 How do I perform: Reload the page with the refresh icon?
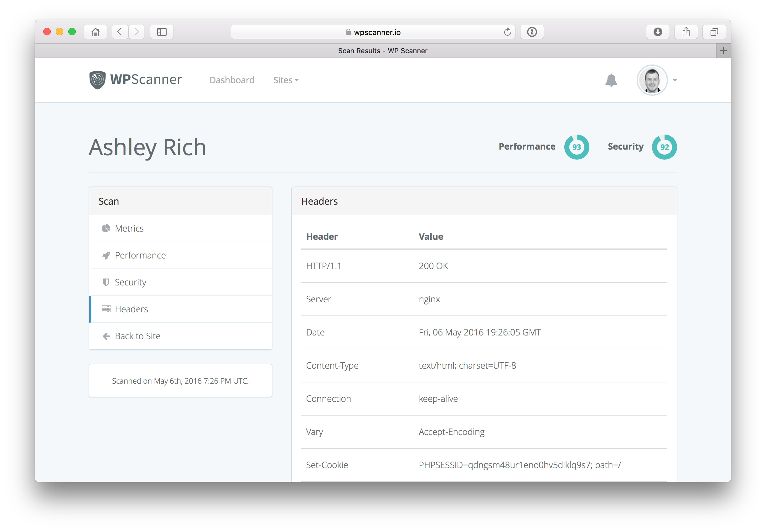click(507, 32)
